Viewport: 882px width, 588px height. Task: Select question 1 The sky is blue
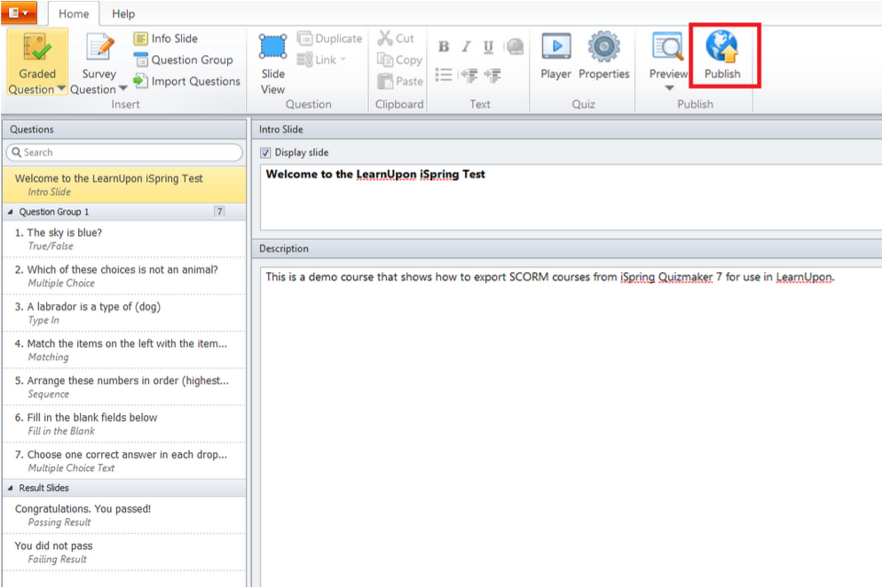(124, 239)
